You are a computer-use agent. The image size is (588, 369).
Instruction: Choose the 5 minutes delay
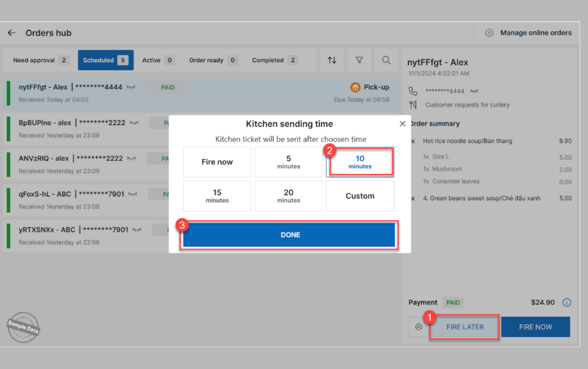coord(288,163)
